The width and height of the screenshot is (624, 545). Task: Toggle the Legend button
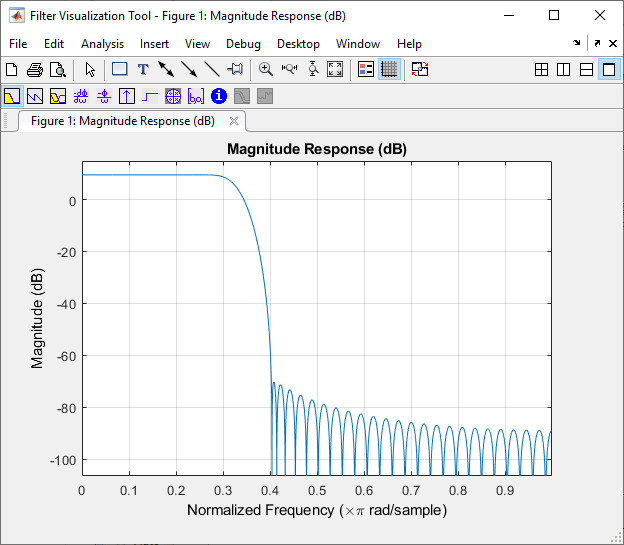pos(366,69)
